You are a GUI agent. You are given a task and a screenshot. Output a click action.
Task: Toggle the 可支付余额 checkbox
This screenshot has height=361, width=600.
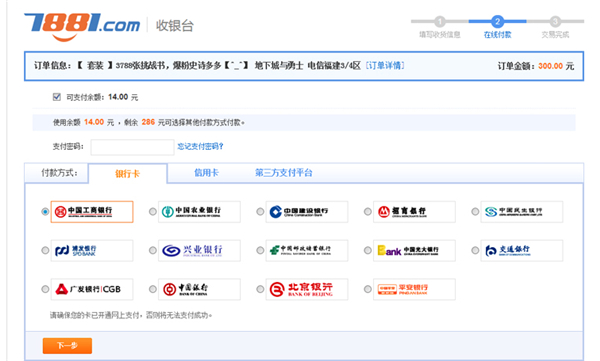[x=57, y=97]
